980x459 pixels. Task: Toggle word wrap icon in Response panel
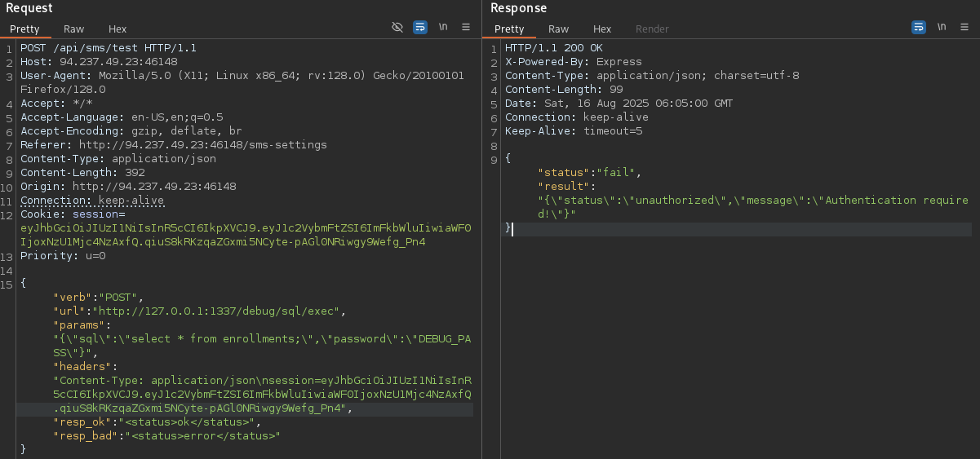(x=919, y=27)
